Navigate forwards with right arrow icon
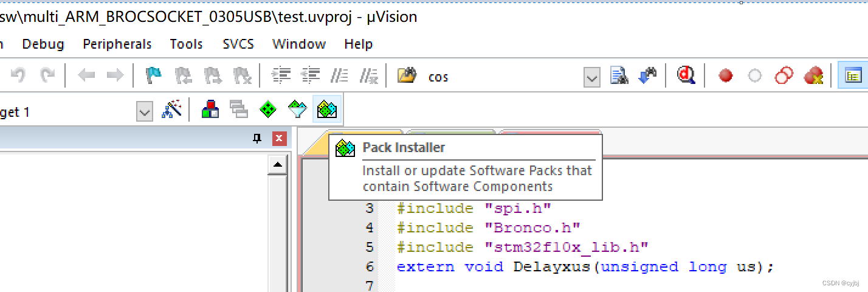868x292 pixels. coord(115,76)
